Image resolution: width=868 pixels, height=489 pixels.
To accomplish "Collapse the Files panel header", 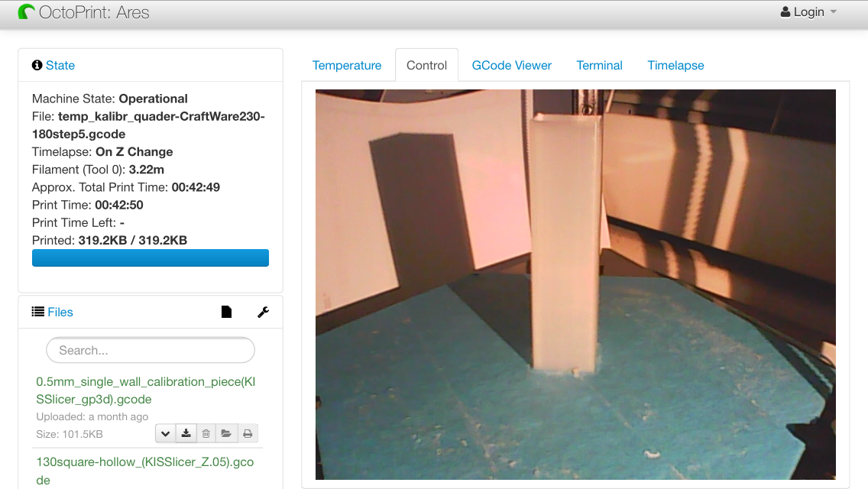I will point(60,312).
